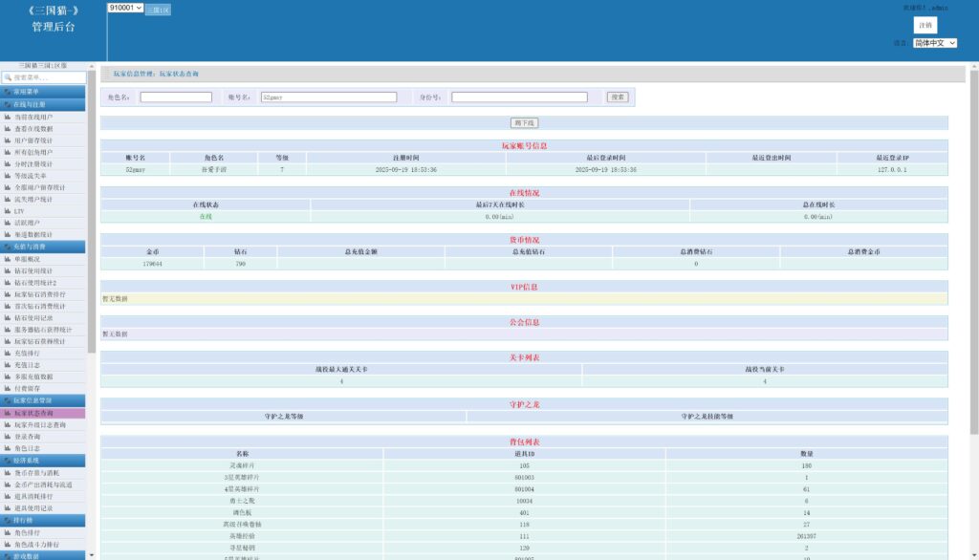Click chart icon beside 角色排行
This screenshot has width=979, height=560.
(x=8, y=532)
